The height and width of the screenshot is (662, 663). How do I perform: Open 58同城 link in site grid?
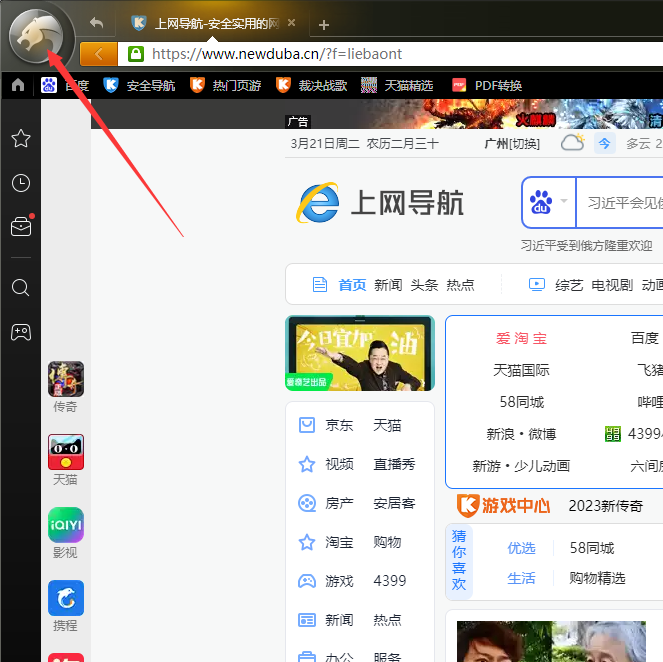pos(521,402)
